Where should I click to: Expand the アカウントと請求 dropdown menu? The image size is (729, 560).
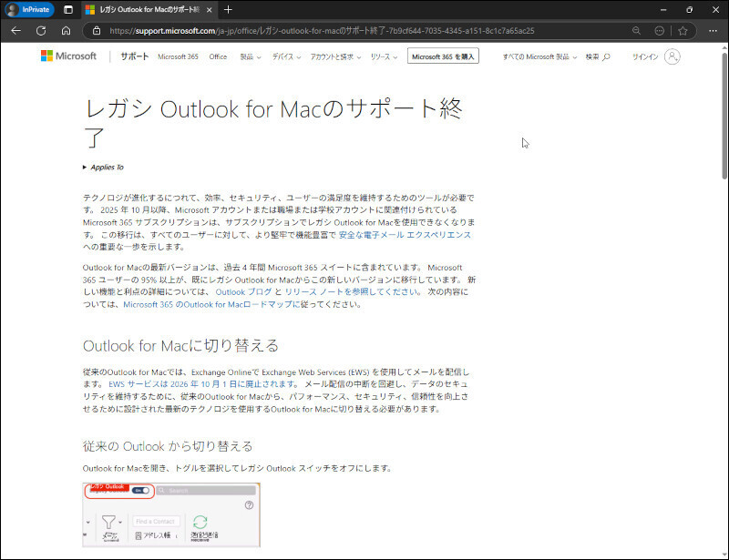click(335, 56)
